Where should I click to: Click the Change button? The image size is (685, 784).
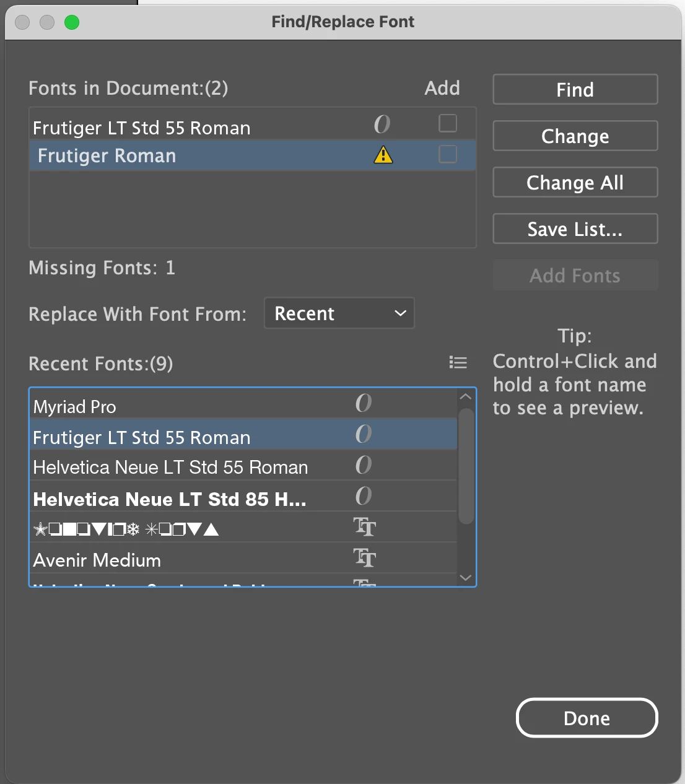[x=575, y=136]
